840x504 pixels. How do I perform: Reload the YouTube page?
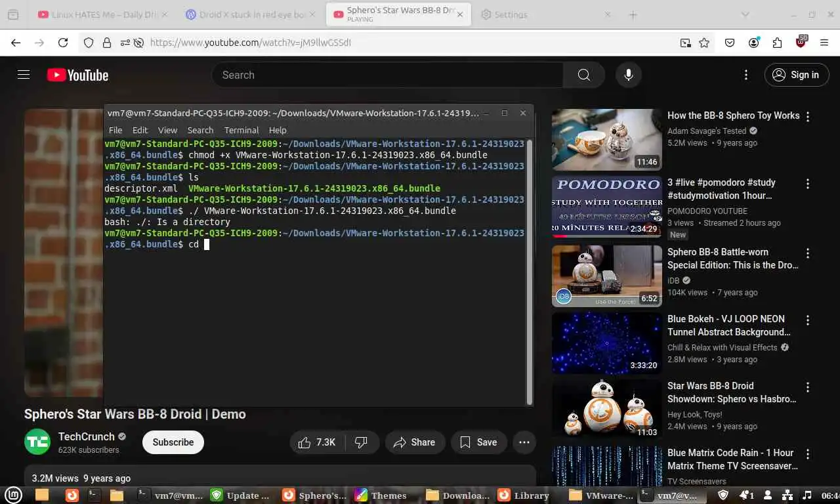pyautogui.click(x=63, y=43)
